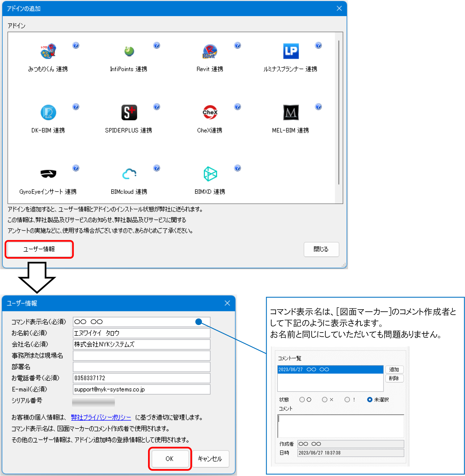Click the 部署名 input field
The image size is (465, 476).
[x=142, y=367]
